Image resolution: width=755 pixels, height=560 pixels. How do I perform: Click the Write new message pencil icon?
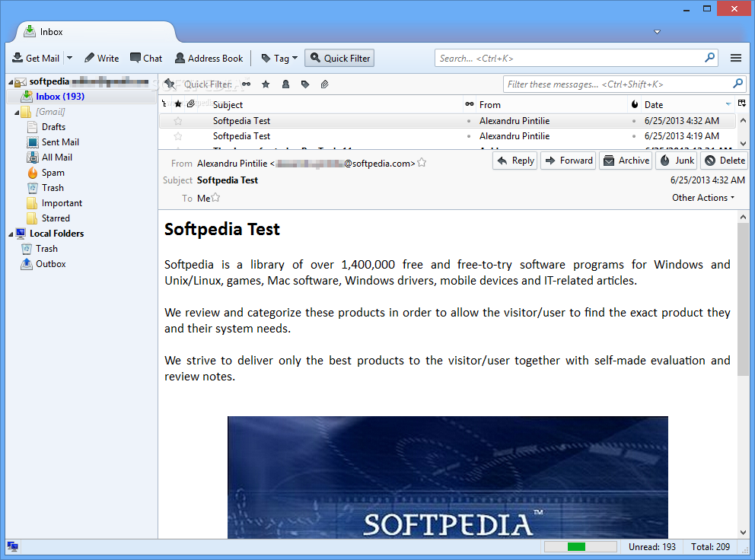(x=89, y=59)
